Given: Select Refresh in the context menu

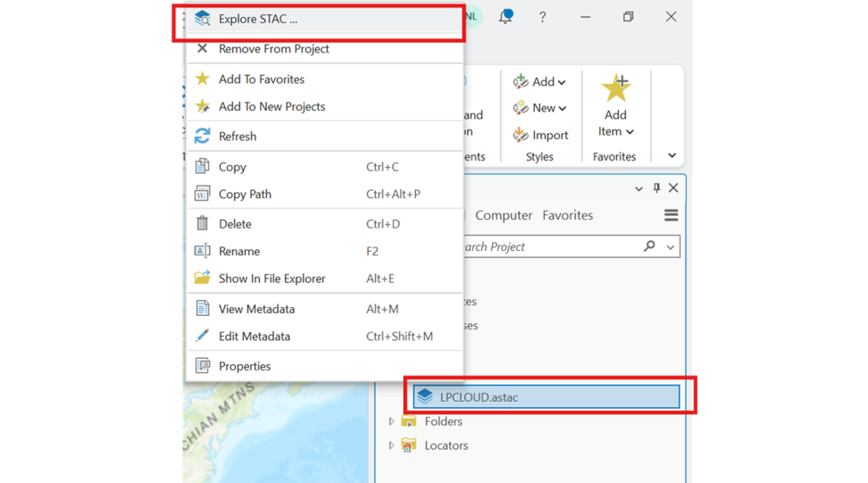Looking at the screenshot, I should click(324, 136).
